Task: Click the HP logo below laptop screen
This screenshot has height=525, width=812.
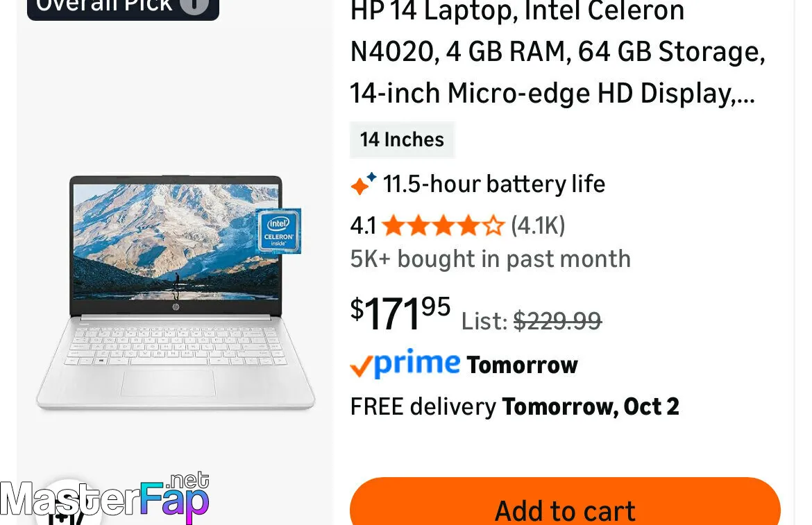Action: tap(176, 306)
